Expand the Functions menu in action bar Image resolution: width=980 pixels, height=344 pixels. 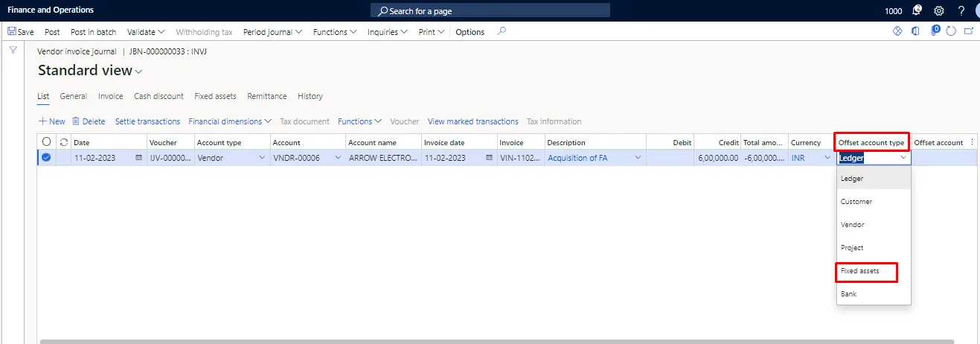pyautogui.click(x=335, y=32)
